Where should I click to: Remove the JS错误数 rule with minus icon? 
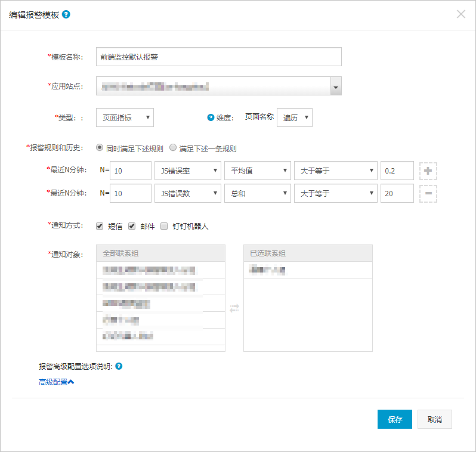428,193
